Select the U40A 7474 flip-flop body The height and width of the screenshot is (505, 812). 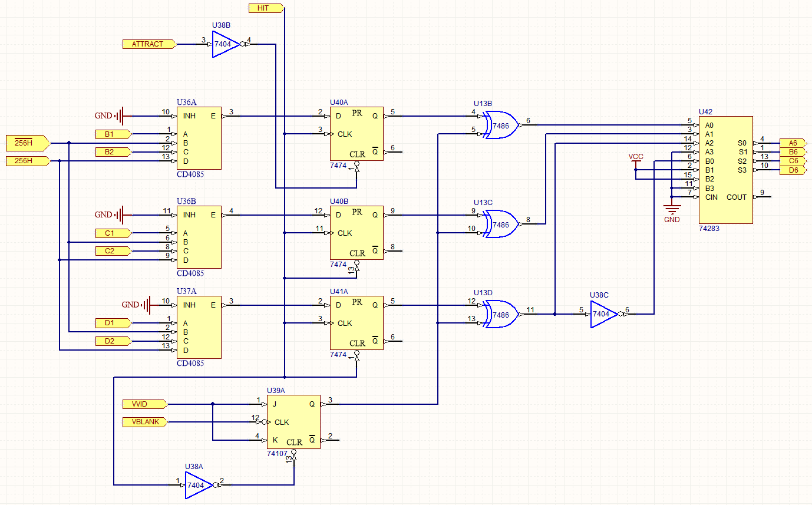(x=357, y=134)
